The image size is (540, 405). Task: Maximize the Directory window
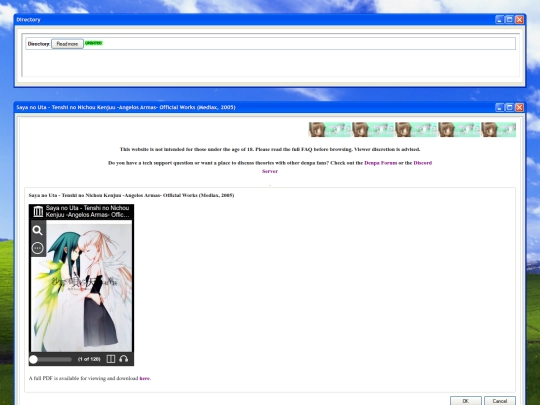click(x=509, y=20)
